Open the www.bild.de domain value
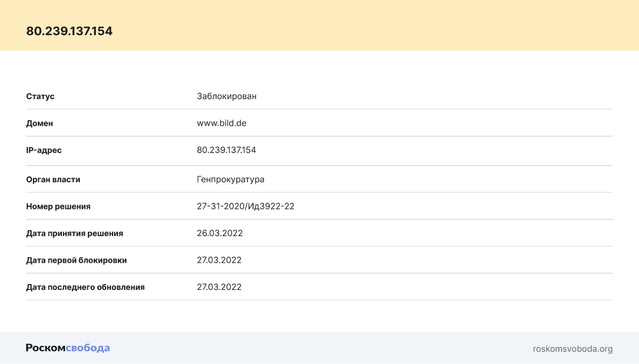The width and height of the screenshot is (639, 364). click(x=221, y=123)
